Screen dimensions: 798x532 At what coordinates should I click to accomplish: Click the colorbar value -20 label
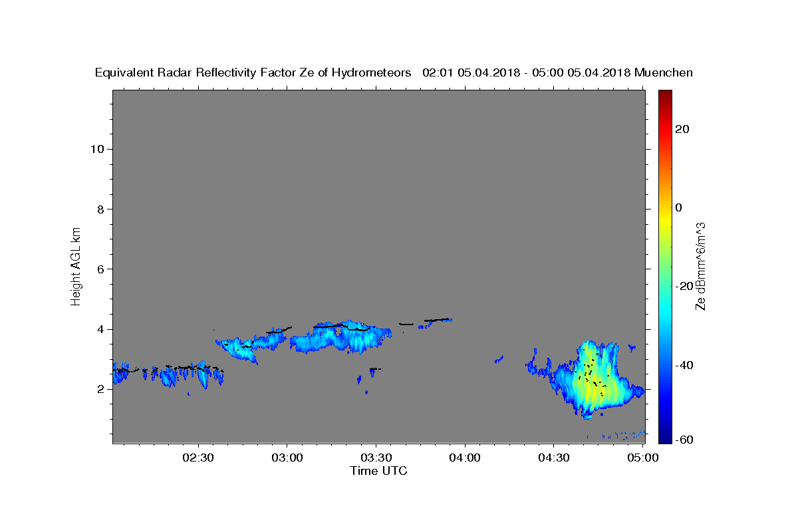tap(684, 286)
